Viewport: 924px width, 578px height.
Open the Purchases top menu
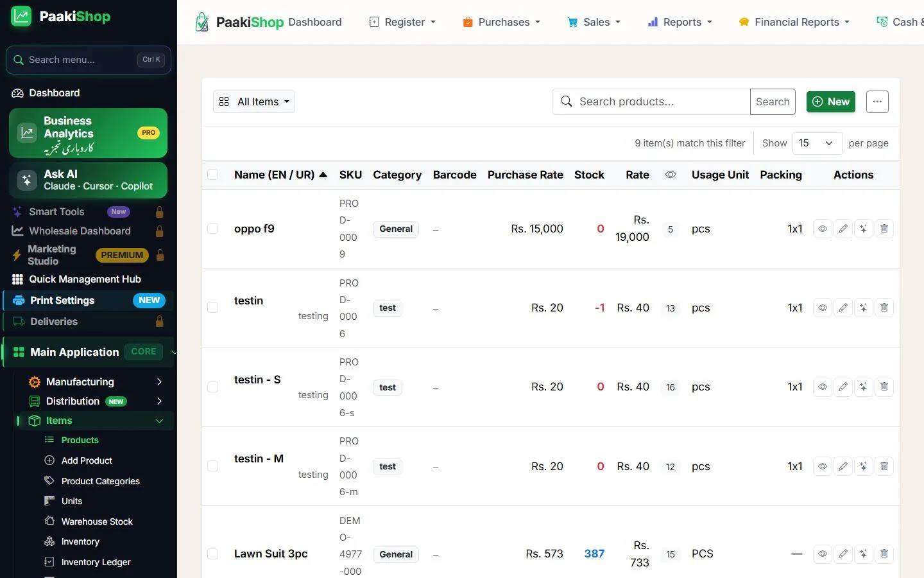click(501, 22)
